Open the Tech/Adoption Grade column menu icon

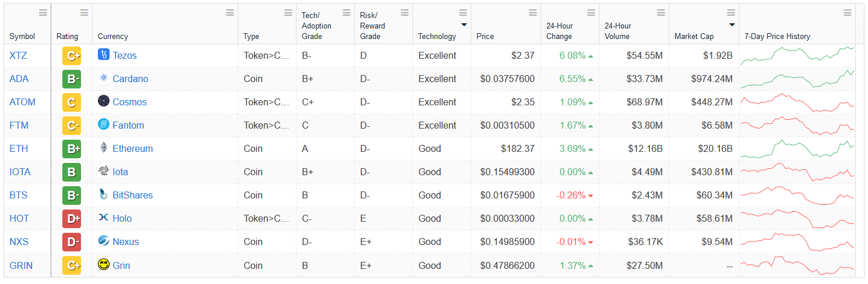click(x=347, y=13)
